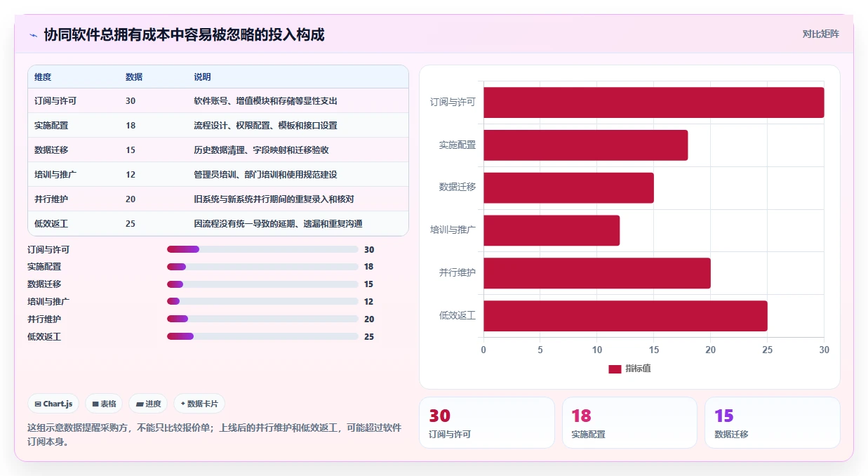Click the description 历史数据清理、字段映射和迁移验收
868x476 pixels.
coord(262,150)
